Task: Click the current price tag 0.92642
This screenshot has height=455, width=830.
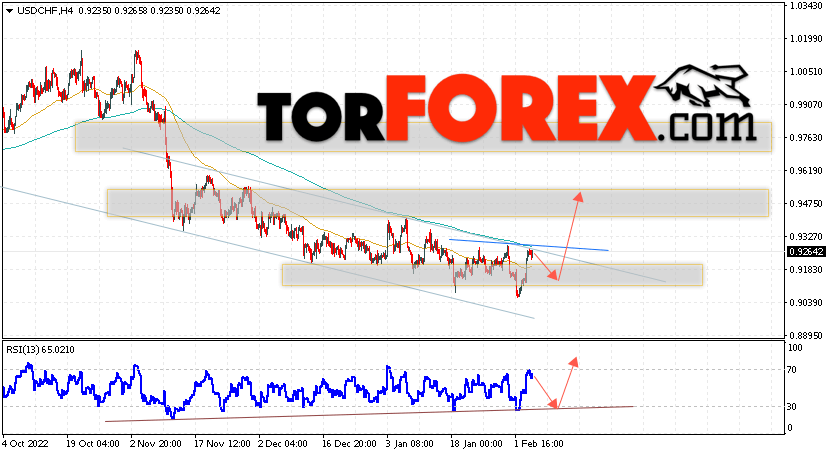Action: tap(806, 252)
